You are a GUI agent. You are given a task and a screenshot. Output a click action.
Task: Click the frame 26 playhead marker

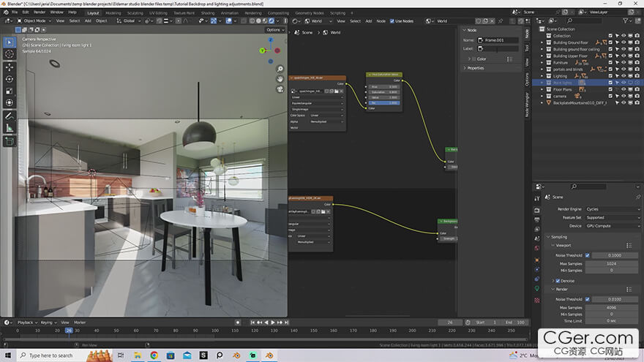coord(69,331)
